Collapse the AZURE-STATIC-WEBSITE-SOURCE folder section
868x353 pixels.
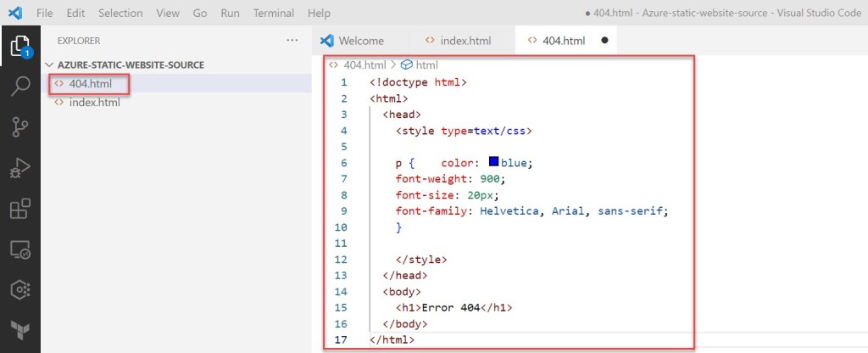pos(130,64)
